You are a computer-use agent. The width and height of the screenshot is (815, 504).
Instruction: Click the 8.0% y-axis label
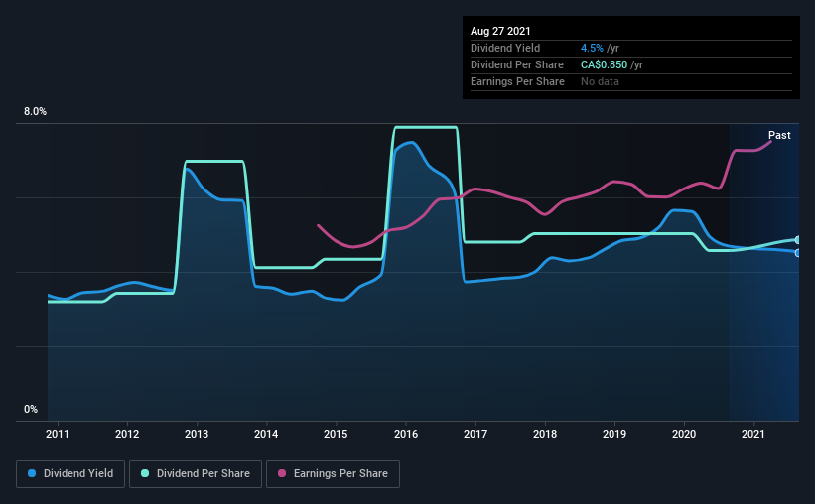(x=35, y=112)
